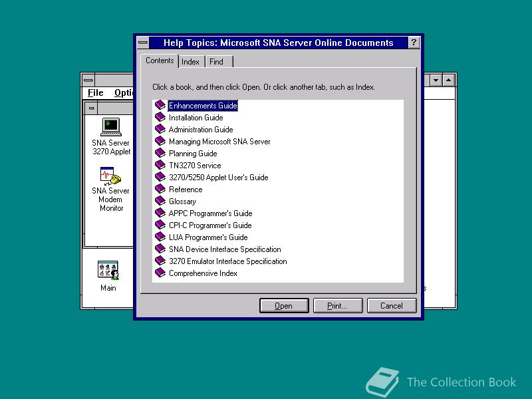Click the Open button

pos(284,306)
